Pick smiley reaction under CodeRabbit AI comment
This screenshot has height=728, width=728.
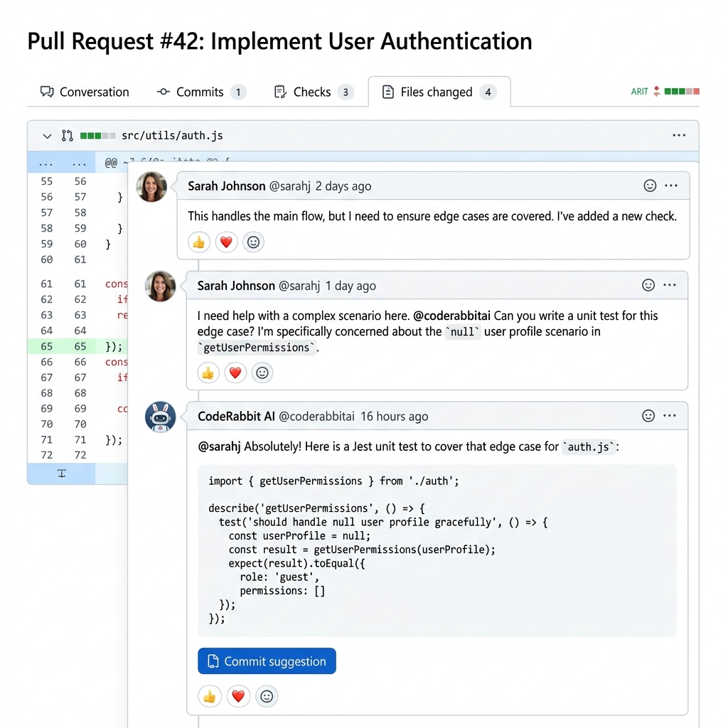click(267, 697)
